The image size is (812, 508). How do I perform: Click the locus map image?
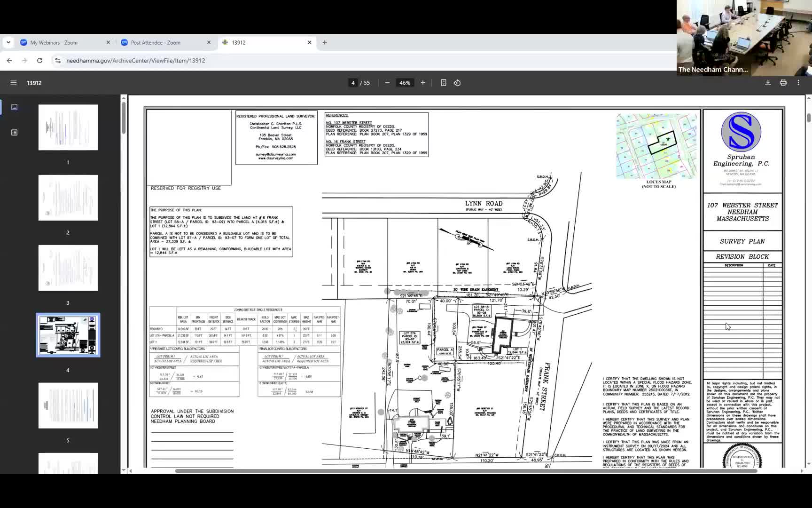point(656,146)
